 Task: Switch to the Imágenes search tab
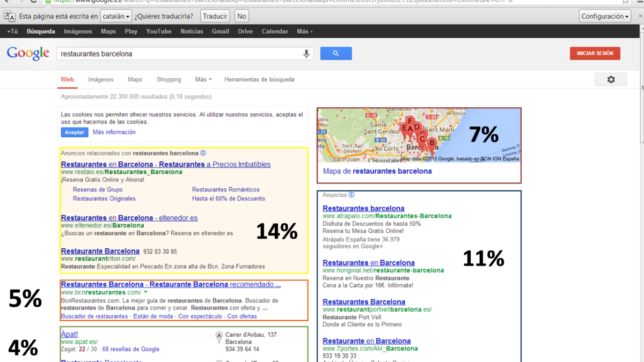(100, 79)
